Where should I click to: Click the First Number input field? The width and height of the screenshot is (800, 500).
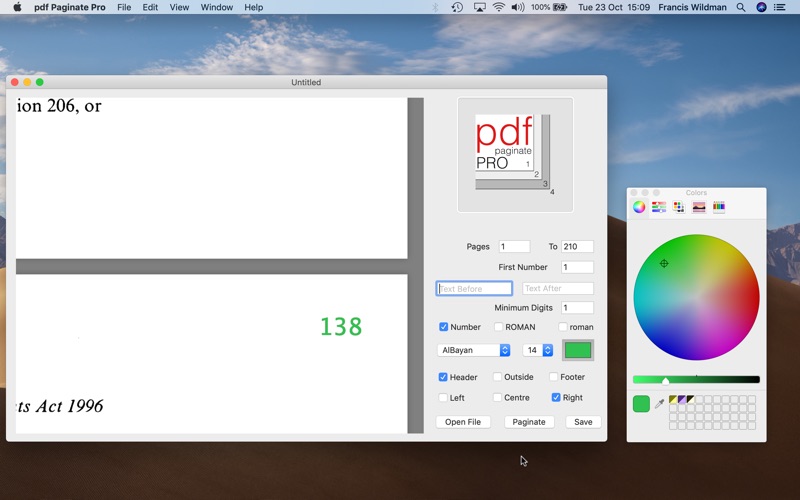click(578, 267)
